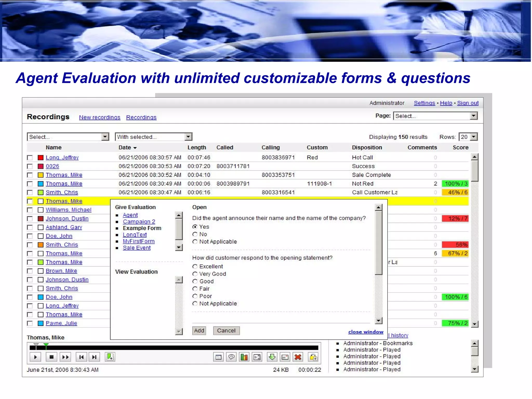Open recording details window icon
The width and height of the screenshot is (532, 399).
(x=218, y=357)
